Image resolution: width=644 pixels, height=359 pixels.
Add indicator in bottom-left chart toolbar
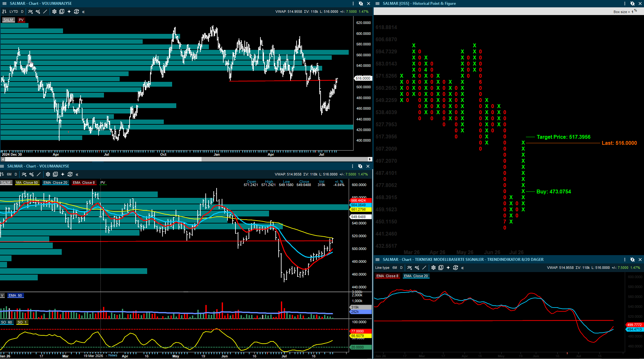(24, 174)
